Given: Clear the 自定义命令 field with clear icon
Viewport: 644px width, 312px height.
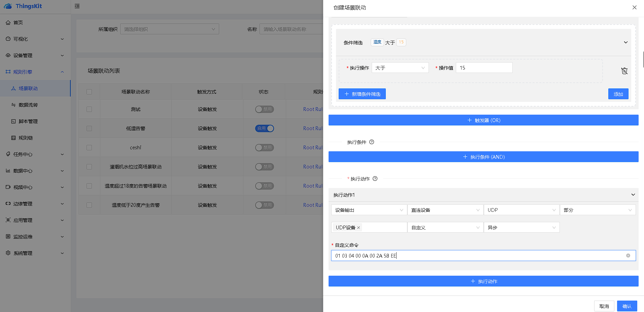Looking at the screenshot, I should (628, 256).
